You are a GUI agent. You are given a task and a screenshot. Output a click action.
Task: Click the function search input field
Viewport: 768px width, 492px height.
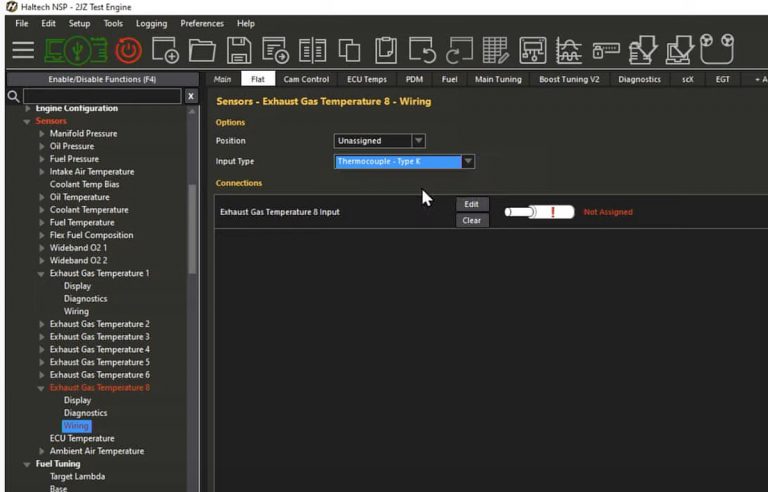coord(100,96)
